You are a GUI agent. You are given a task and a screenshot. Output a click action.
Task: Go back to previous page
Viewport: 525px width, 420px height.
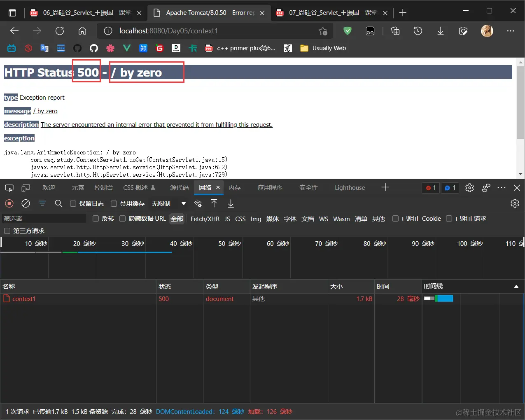tap(14, 31)
